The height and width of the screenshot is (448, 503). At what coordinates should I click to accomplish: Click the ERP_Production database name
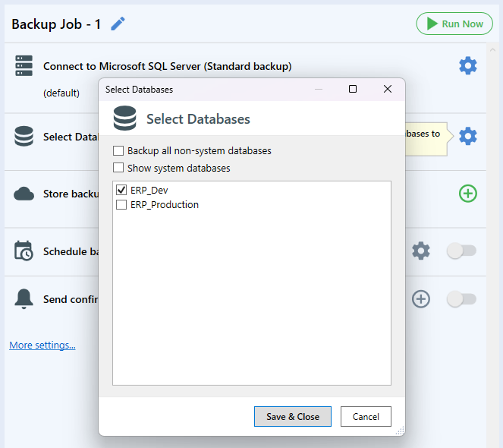[165, 204]
